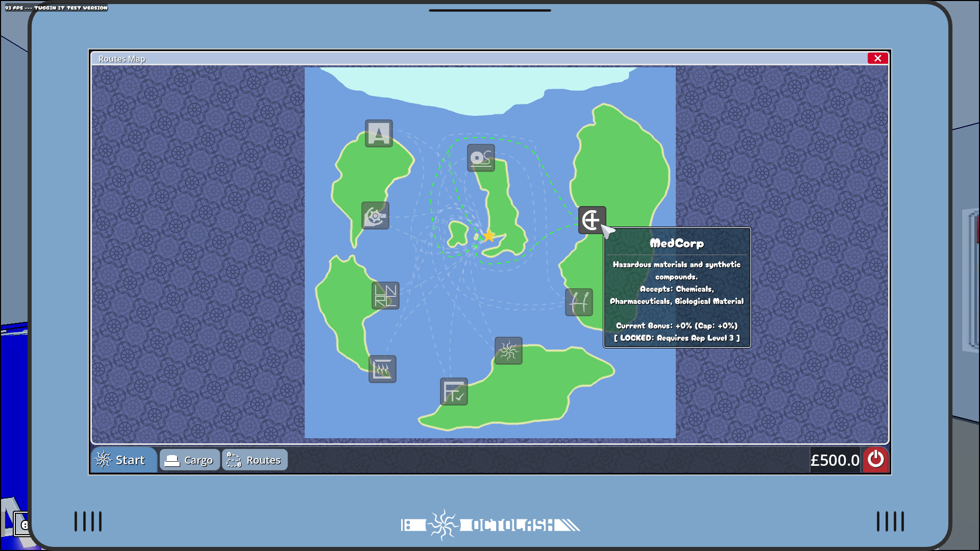Image resolution: width=980 pixels, height=551 pixels.
Task: Click the red power button
Action: click(876, 460)
